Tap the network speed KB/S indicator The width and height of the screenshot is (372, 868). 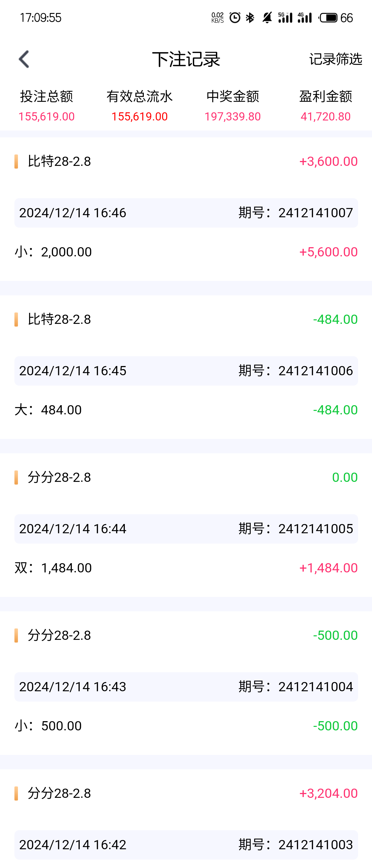click(x=217, y=17)
